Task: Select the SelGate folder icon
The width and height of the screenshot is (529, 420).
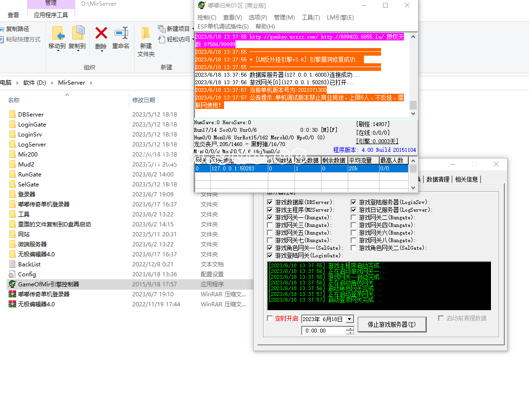Action: click(12, 184)
